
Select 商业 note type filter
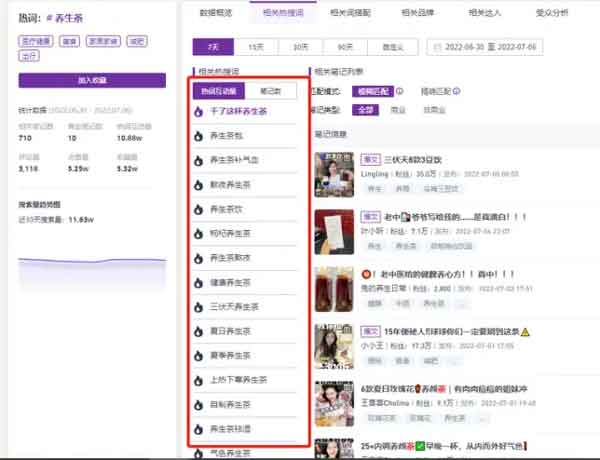click(398, 110)
